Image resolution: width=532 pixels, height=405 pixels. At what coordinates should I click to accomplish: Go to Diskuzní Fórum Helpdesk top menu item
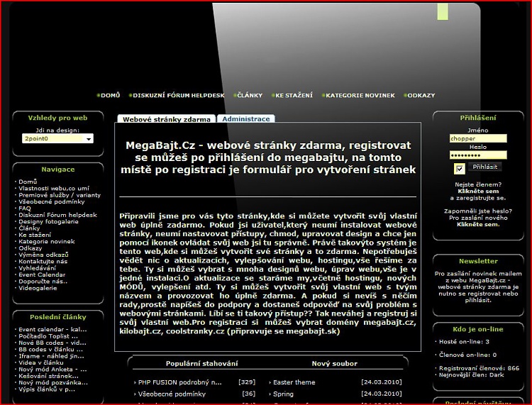(178, 95)
